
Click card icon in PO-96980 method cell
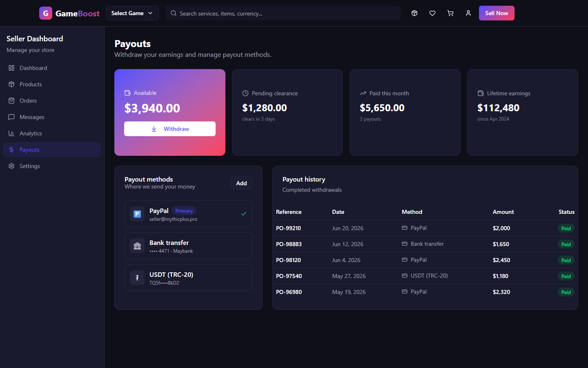coord(405,292)
